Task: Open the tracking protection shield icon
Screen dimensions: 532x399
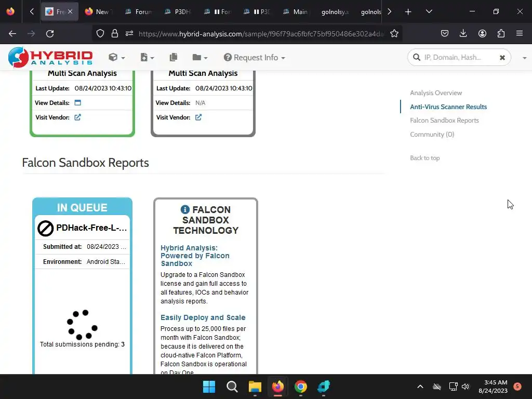Action: click(100, 34)
